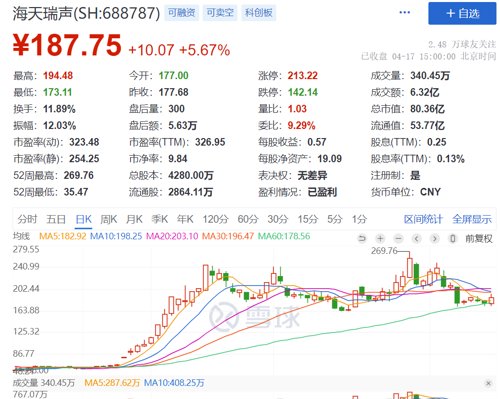The image size is (500, 399).
Task: Click the 科创板 tag
Action: (x=258, y=13)
